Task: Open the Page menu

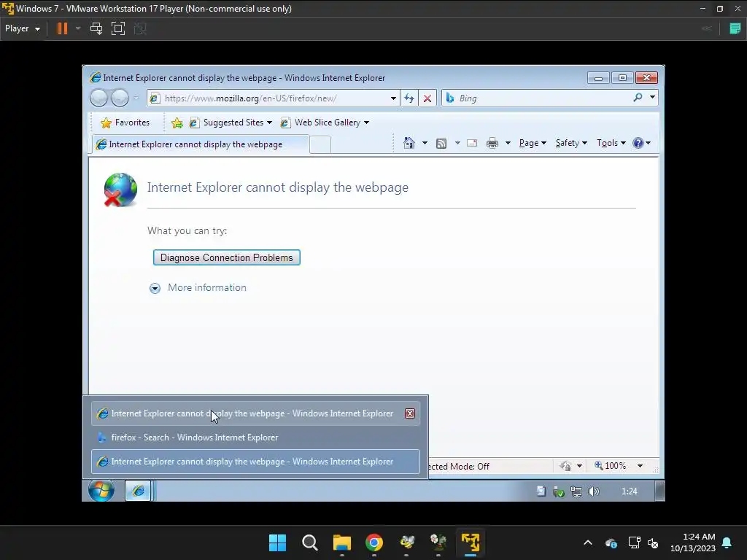Action: tap(532, 143)
